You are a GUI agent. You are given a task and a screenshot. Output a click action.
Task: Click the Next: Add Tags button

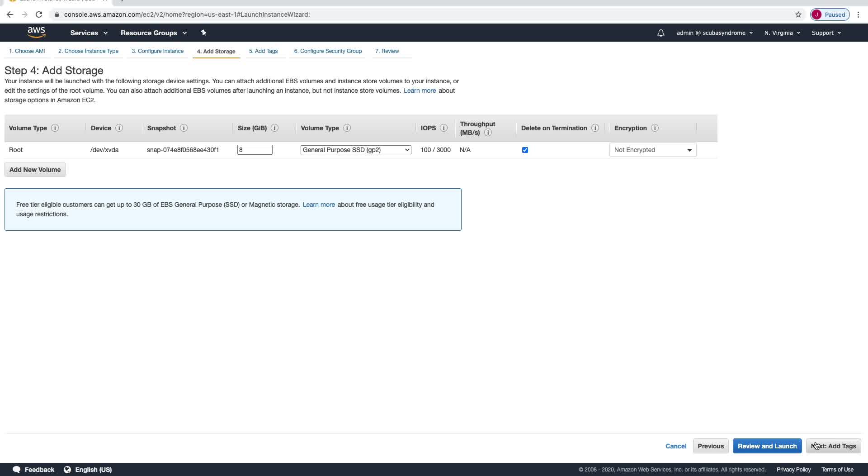[x=834, y=446]
